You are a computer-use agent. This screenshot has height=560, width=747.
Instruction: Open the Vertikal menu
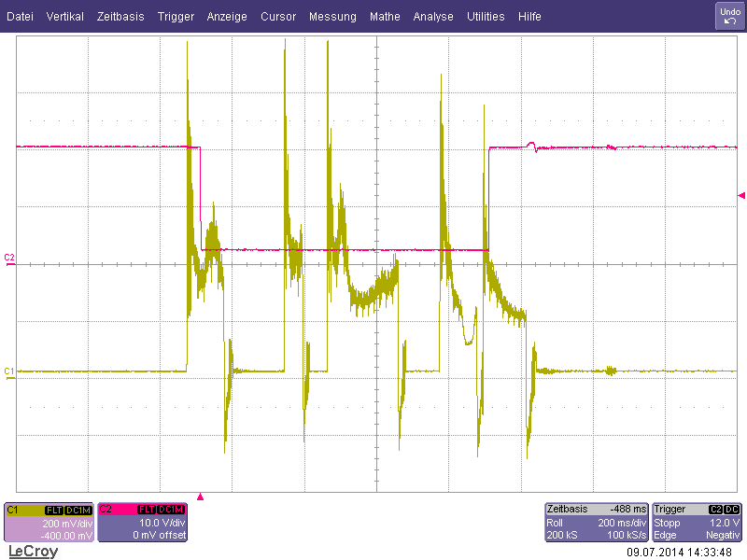(x=64, y=17)
